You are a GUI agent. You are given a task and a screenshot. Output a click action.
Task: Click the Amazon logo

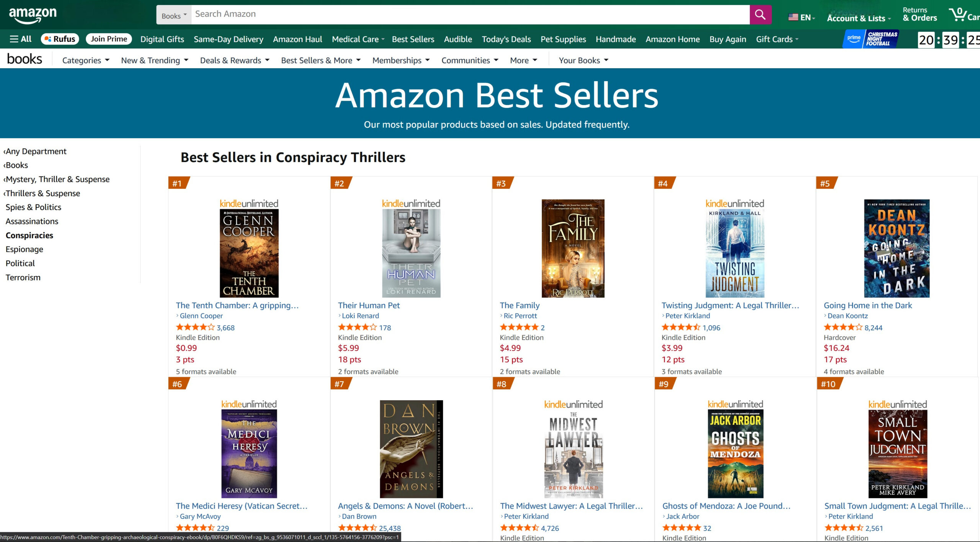33,15
